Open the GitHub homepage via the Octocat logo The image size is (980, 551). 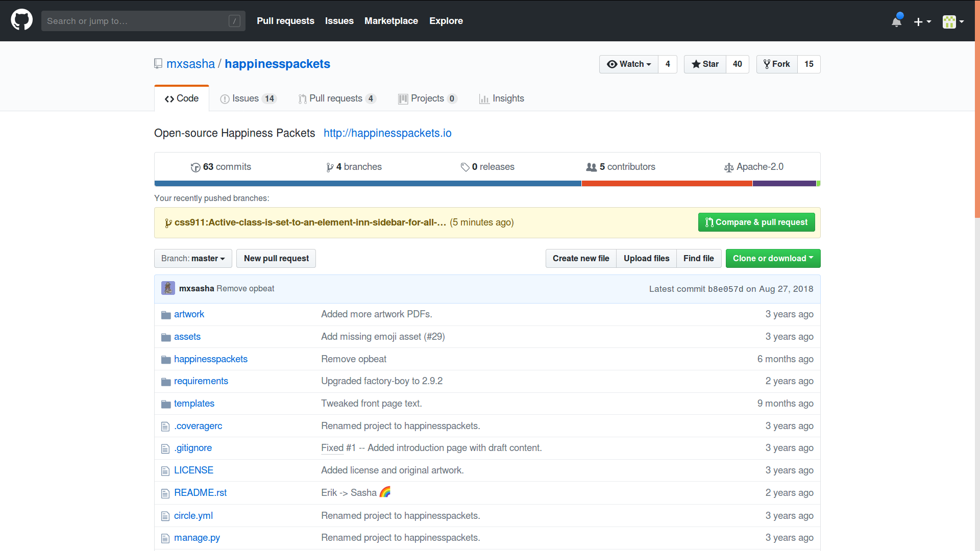[21, 20]
